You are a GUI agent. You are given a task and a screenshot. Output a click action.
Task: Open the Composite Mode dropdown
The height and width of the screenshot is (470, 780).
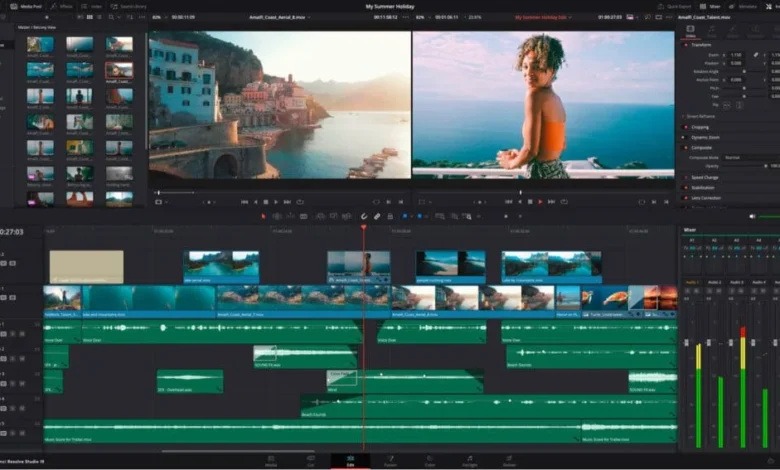click(x=742, y=157)
